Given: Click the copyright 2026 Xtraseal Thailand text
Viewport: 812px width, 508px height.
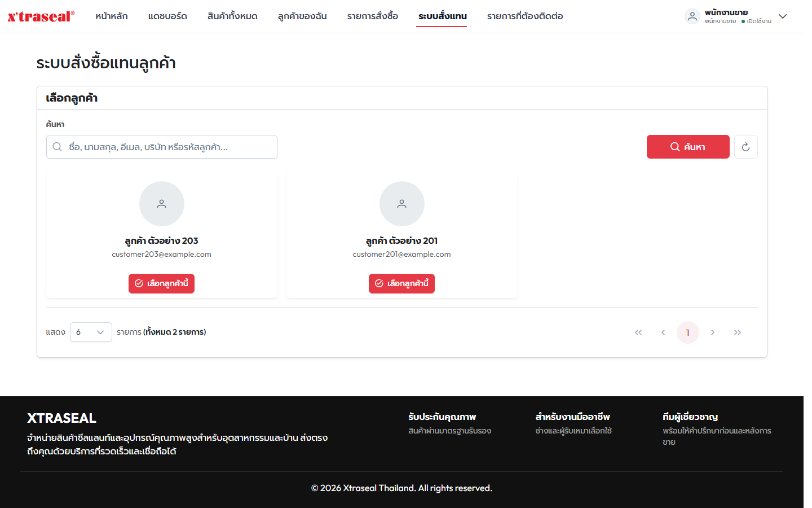Looking at the screenshot, I should 401,488.
